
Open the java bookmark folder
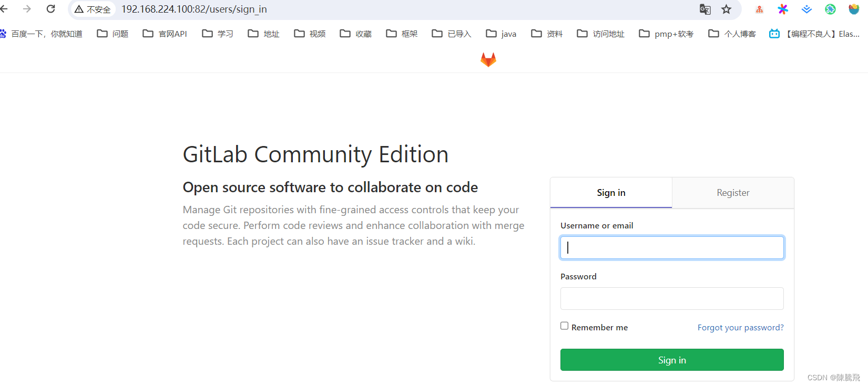tap(501, 34)
